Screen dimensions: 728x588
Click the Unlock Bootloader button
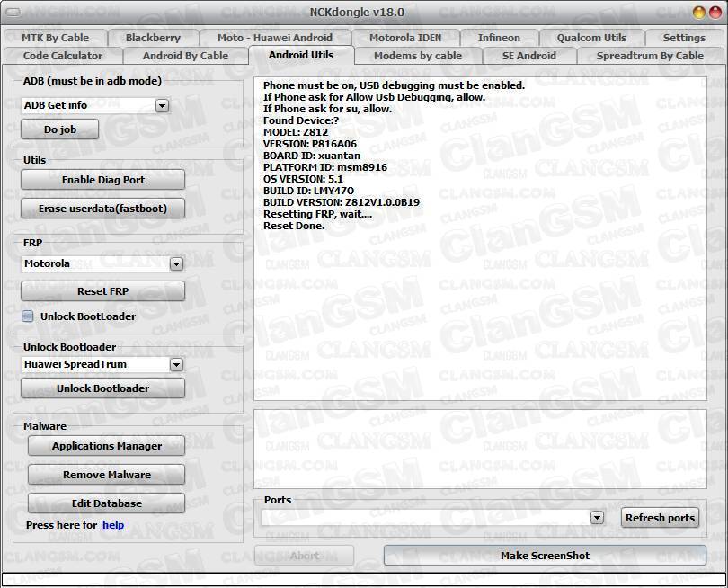coord(103,388)
